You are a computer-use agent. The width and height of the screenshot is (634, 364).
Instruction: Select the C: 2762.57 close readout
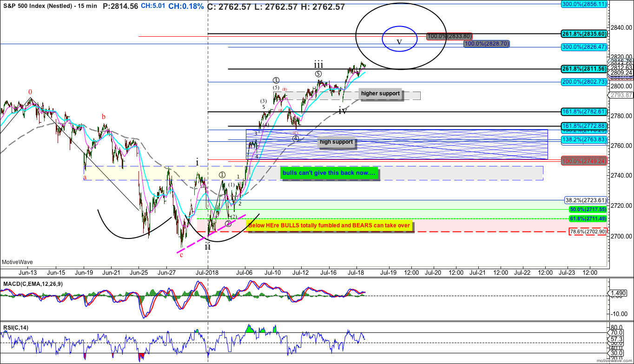click(230, 7)
